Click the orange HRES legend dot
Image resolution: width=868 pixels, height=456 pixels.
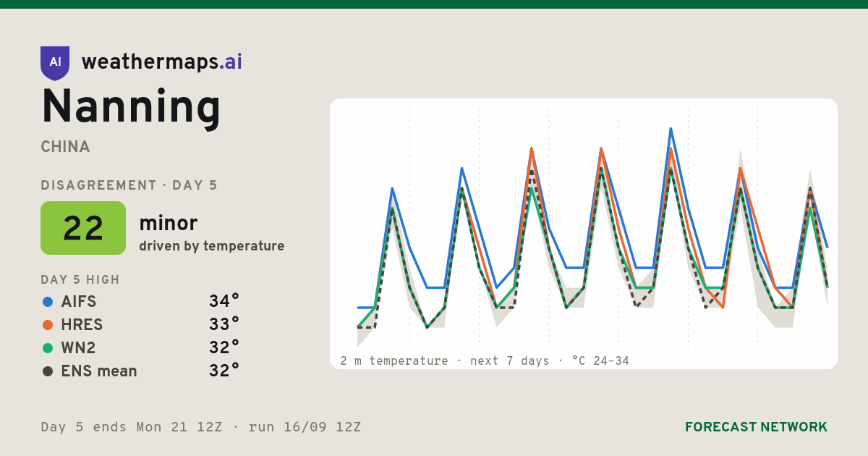48,324
